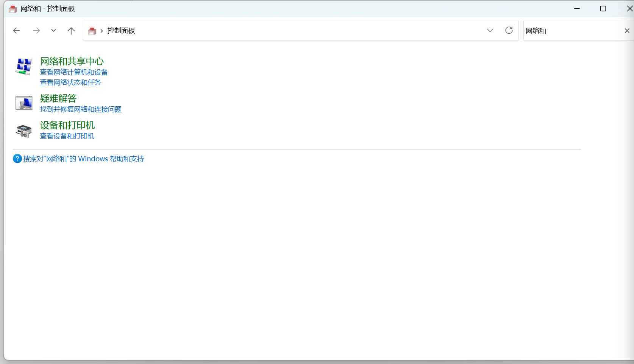This screenshot has height=364, width=634.
Task: Clear the search box text
Action: click(627, 31)
